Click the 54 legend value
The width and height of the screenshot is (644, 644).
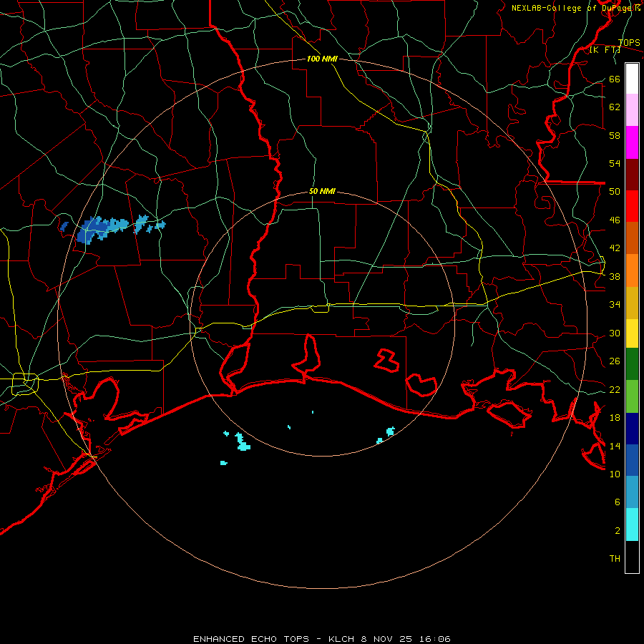point(615,163)
